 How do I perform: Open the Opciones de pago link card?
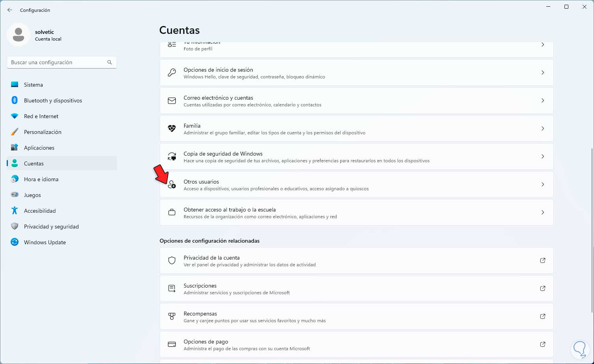pyautogui.click(x=356, y=345)
